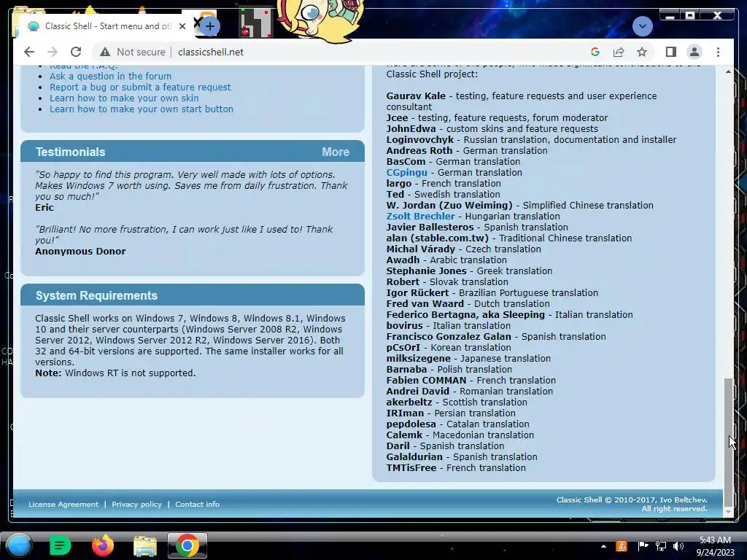The height and width of the screenshot is (560, 747).
Task: Click the maze thumbnail above the browser
Action: 255,23
